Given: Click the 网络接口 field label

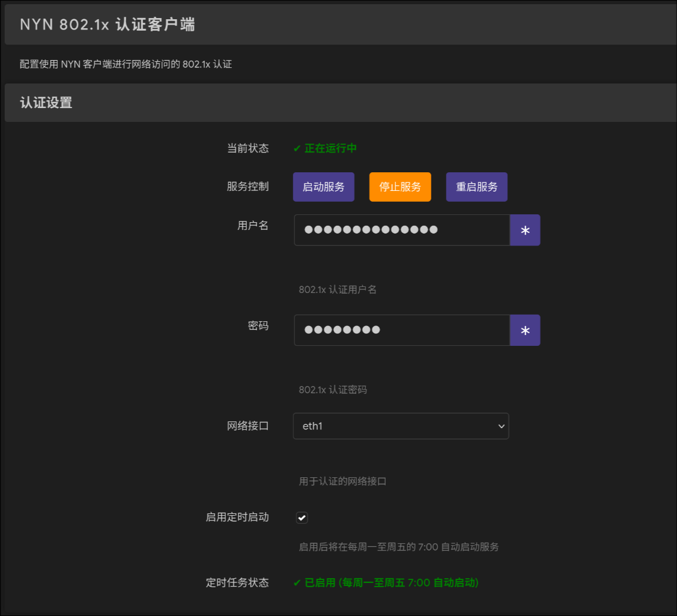Looking at the screenshot, I should (x=247, y=426).
